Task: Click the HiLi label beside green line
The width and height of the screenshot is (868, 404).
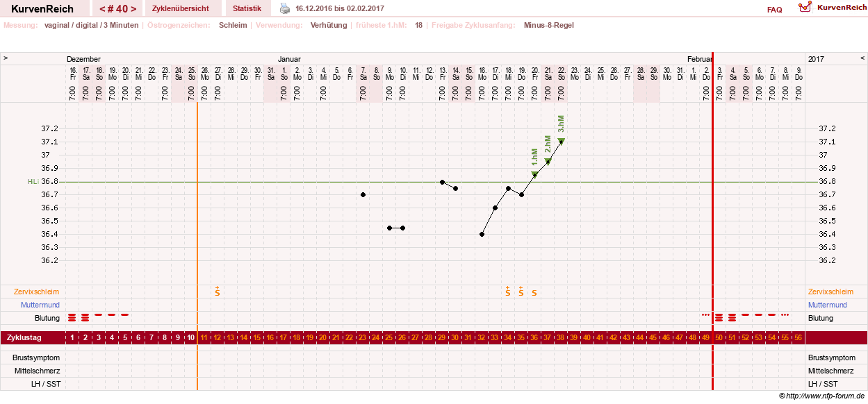Action: (x=33, y=181)
